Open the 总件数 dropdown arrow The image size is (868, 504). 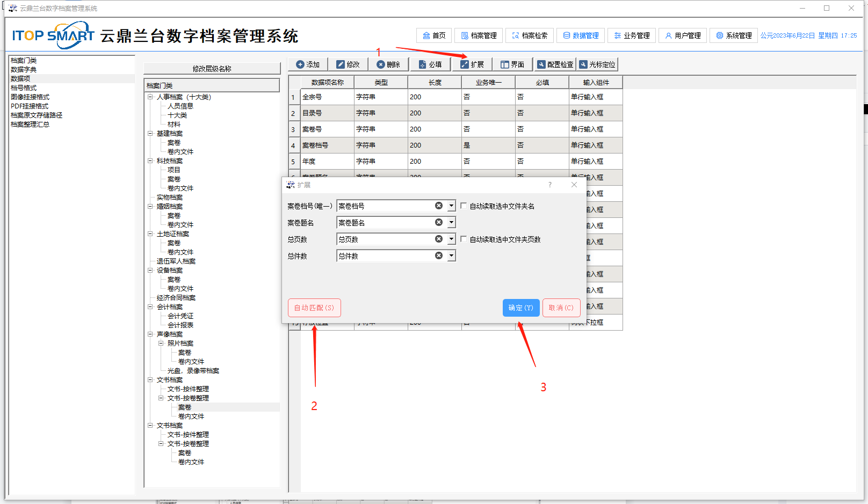(451, 256)
